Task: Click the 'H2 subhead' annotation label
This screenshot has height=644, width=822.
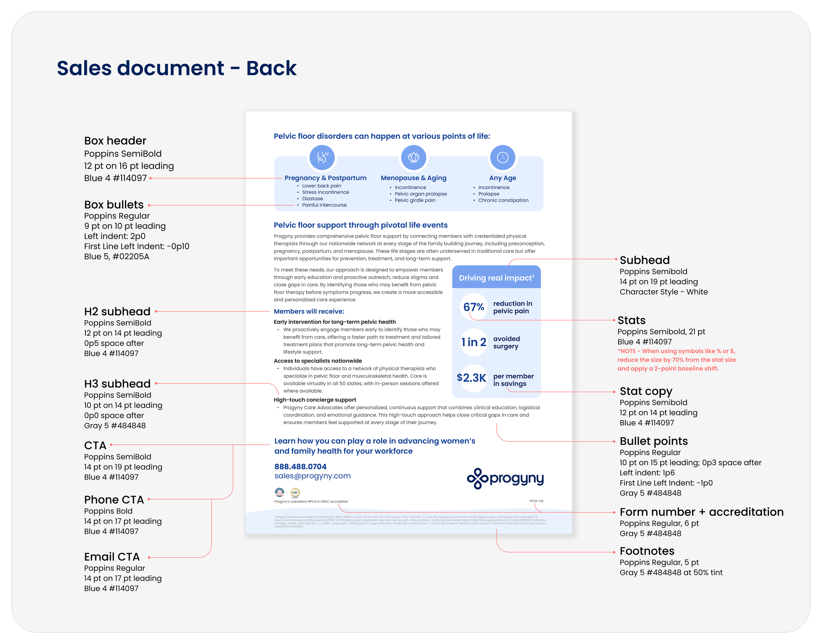Action: [x=117, y=311]
